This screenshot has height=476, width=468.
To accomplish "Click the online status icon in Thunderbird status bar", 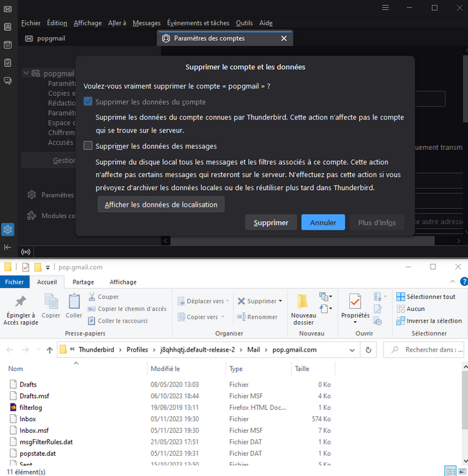I will [x=26, y=251].
